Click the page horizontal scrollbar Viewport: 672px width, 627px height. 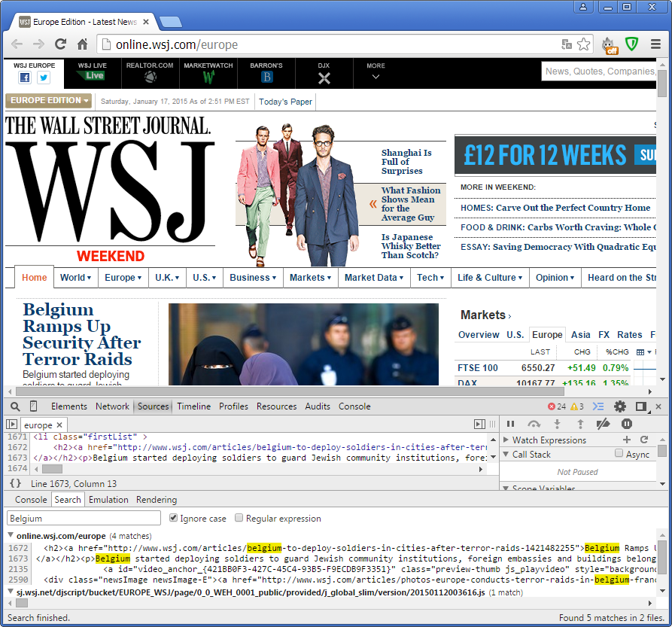[x=290, y=391]
